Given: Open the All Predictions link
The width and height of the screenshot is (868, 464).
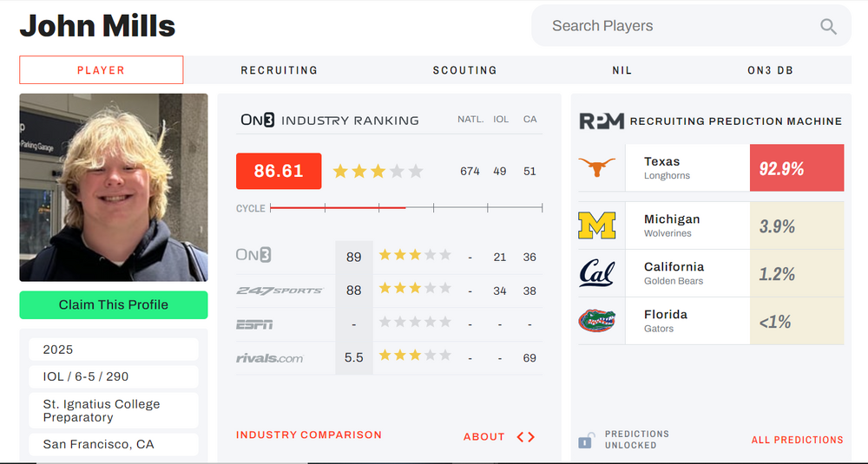Looking at the screenshot, I should [x=797, y=440].
